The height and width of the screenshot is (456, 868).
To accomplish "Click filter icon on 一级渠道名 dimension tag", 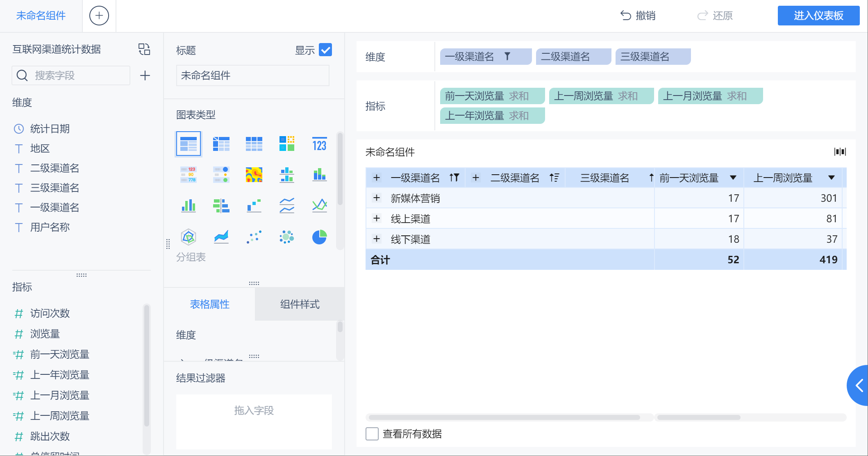I will pos(507,56).
